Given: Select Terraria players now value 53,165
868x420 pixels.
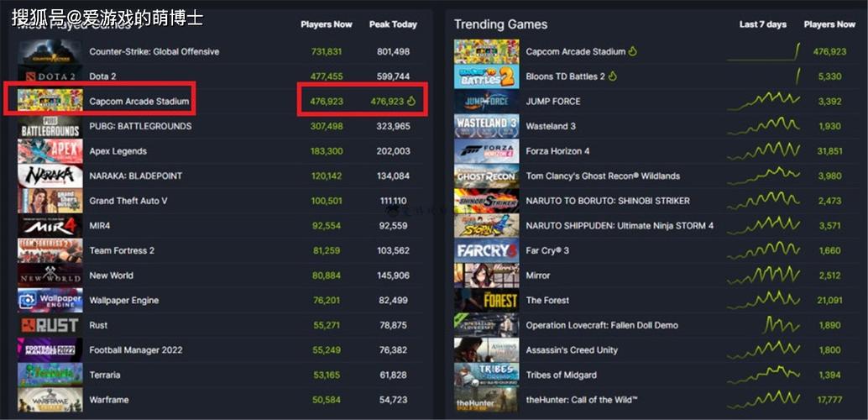Looking at the screenshot, I should coord(327,375).
